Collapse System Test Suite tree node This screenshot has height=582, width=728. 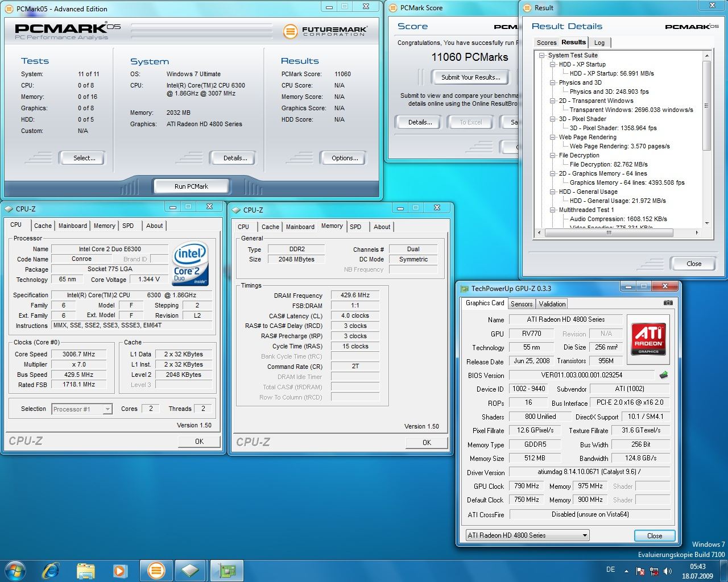click(x=542, y=55)
